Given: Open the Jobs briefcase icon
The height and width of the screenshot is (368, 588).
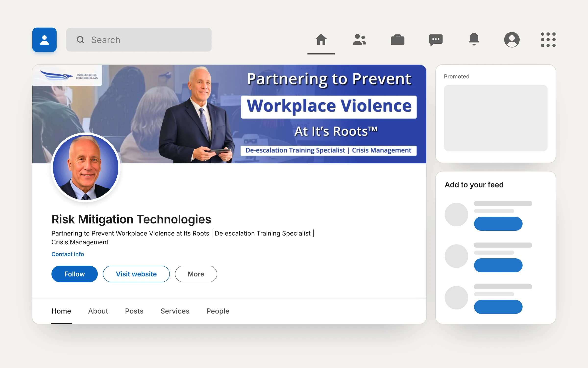Looking at the screenshot, I should pyautogui.click(x=397, y=40).
